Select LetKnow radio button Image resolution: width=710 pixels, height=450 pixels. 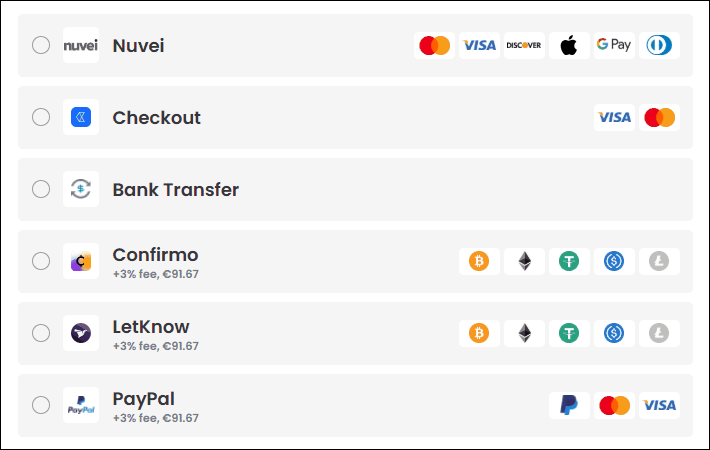[41, 333]
